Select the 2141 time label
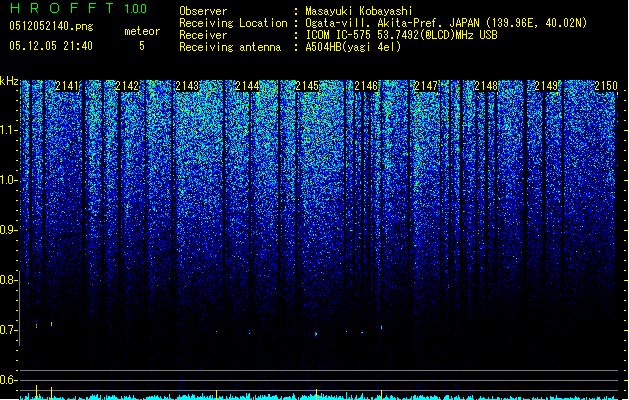 click(x=67, y=86)
